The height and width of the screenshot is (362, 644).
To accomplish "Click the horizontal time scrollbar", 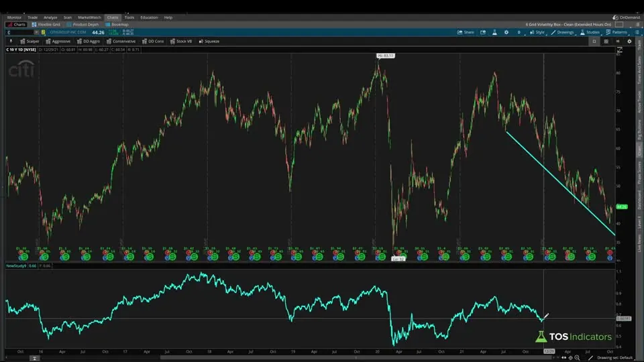I will pos(356,357).
